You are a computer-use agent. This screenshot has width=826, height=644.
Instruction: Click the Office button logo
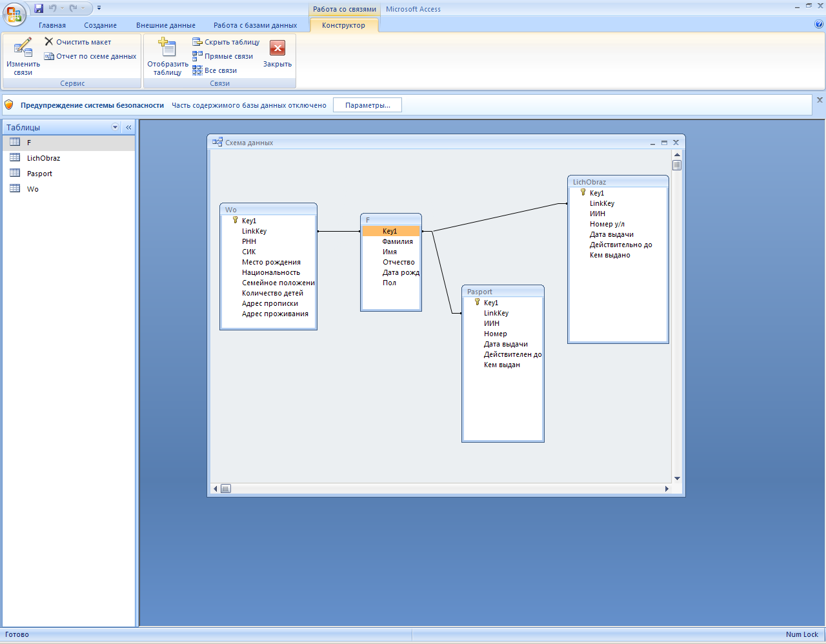(14, 14)
